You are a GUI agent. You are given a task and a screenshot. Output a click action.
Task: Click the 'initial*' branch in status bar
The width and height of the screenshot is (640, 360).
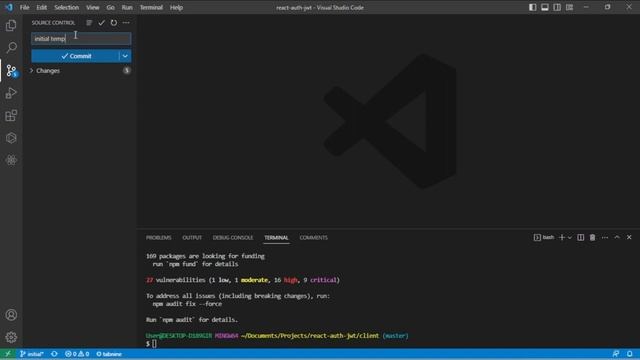[32, 354]
